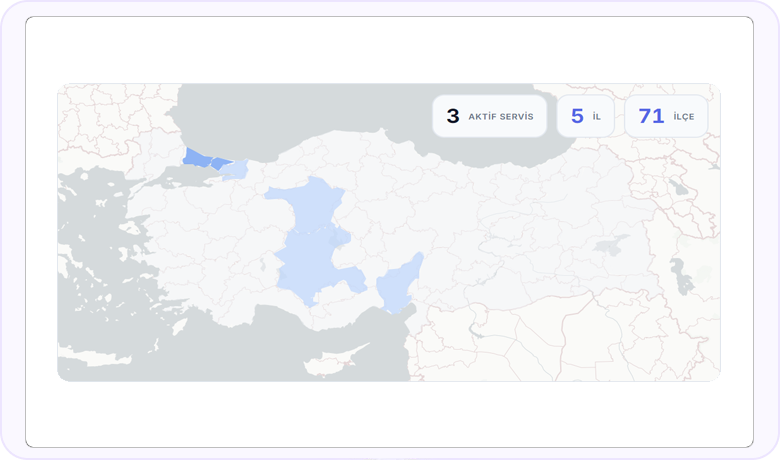Click Rhodes island off southwest Turkey
Image resolution: width=780 pixels, height=460 pixels.
180,326
